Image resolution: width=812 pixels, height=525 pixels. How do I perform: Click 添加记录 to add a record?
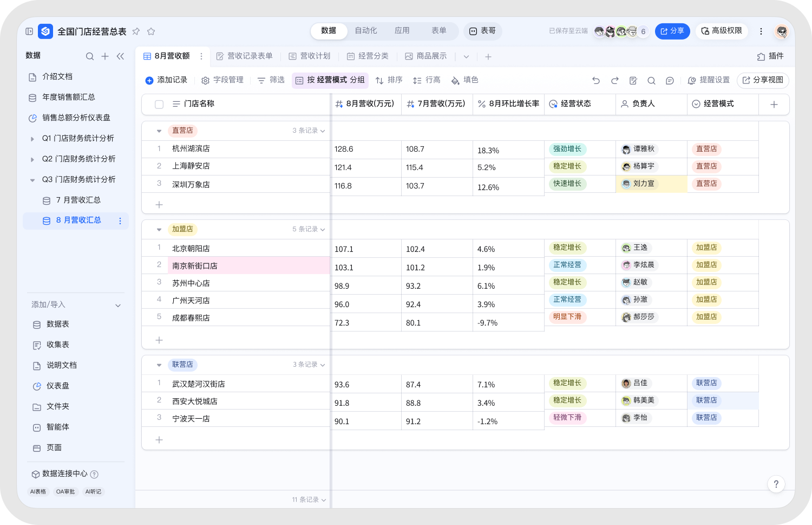pos(166,80)
